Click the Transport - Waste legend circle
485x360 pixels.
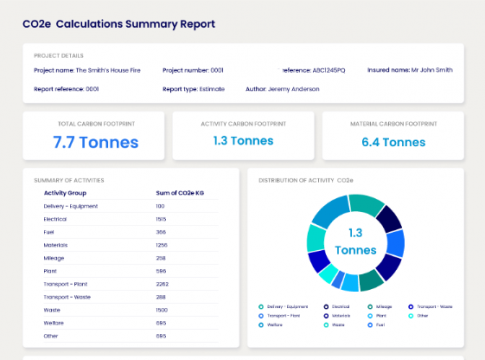411,307
